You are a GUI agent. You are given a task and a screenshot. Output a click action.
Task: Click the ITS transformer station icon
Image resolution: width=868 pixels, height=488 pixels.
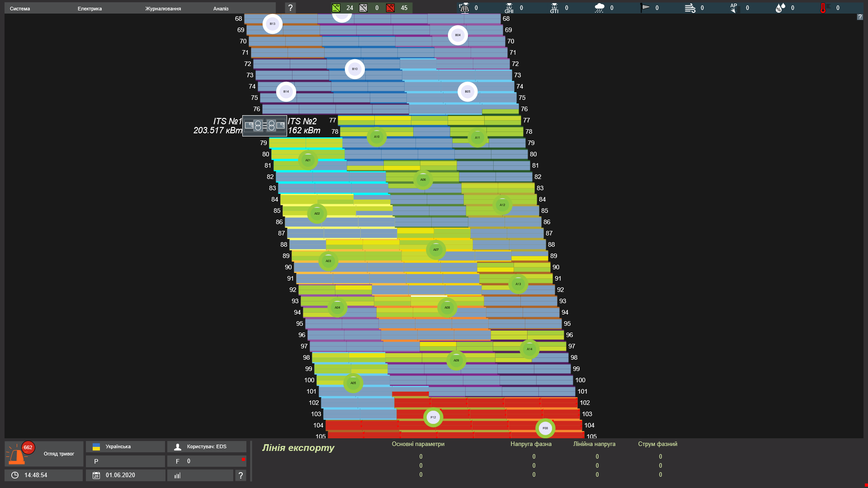click(264, 126)
